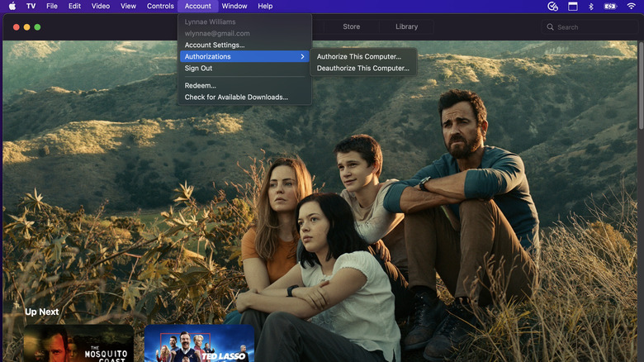Click the window-shaped menu bar icon
The image size is (644, 362).
click(572, 6)
